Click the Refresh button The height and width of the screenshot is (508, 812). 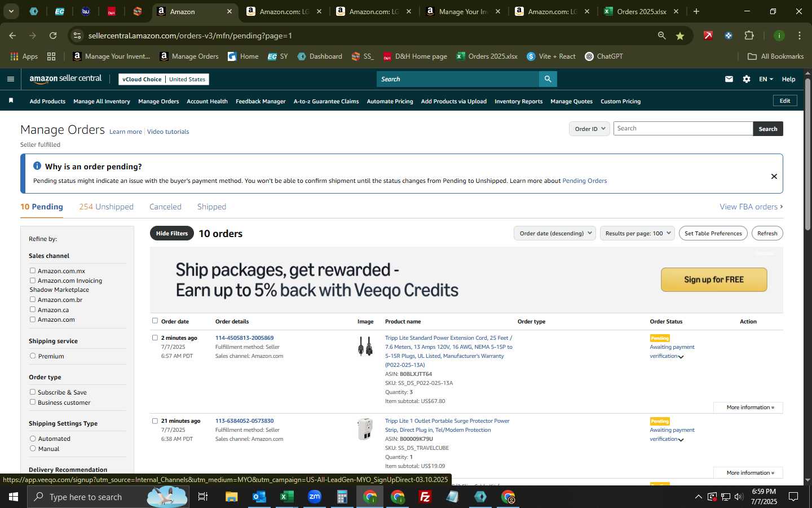[767, 233]
